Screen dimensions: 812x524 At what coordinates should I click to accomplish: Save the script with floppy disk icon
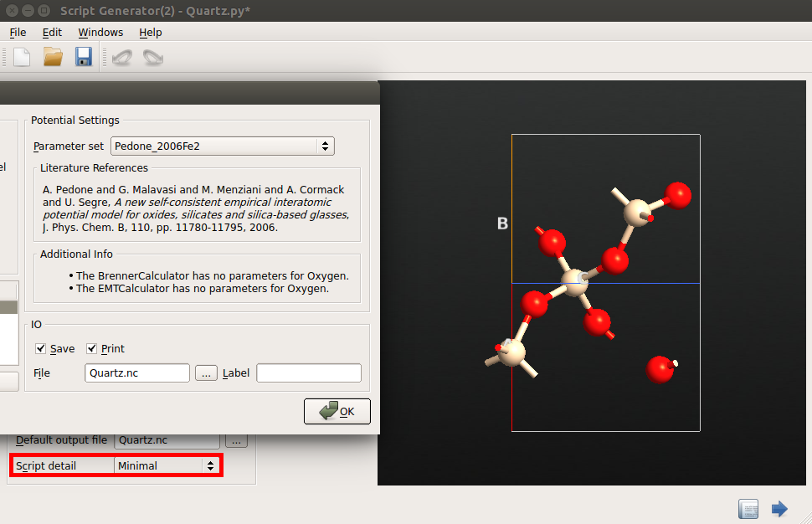84,57
